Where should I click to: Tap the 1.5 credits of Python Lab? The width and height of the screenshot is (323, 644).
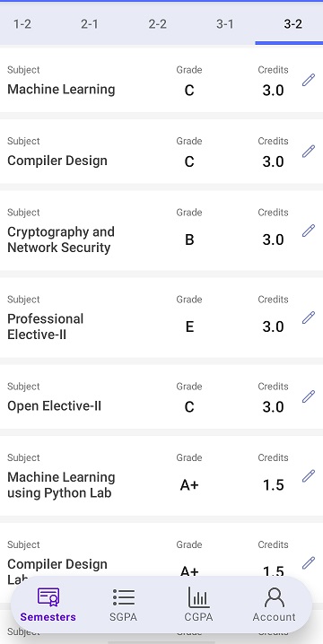[274, 485]
